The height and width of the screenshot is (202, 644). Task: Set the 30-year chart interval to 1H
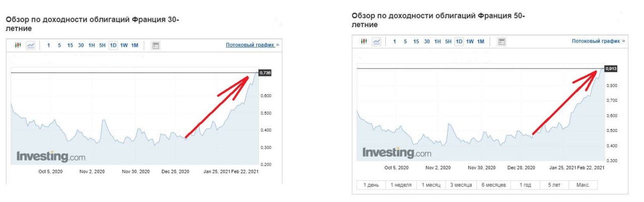point(92,45)
